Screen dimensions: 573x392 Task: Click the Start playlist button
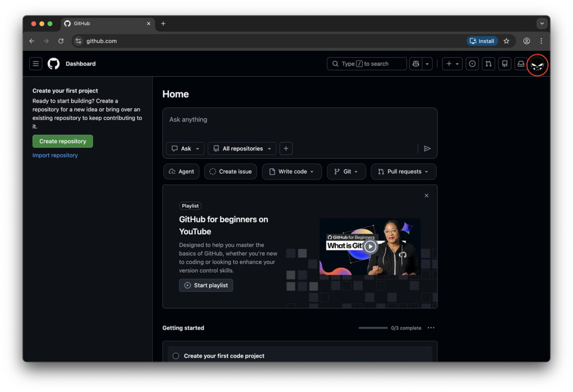click(206, 285)
